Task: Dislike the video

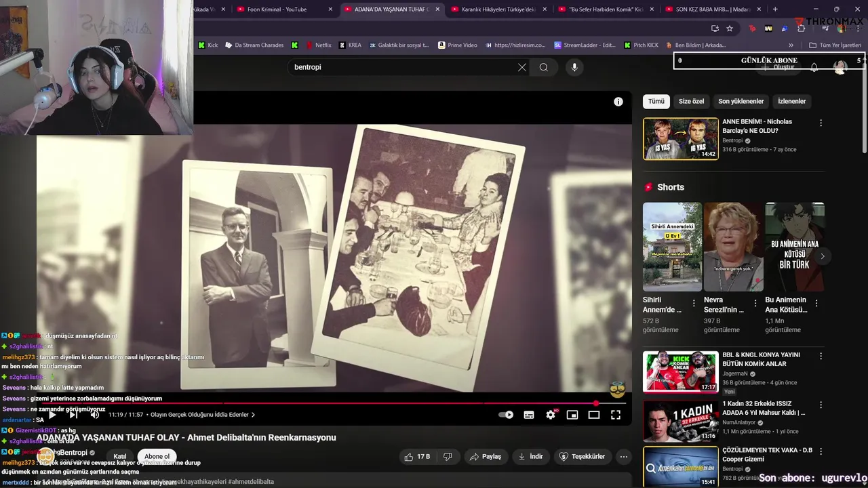Action: click(448, 457)
